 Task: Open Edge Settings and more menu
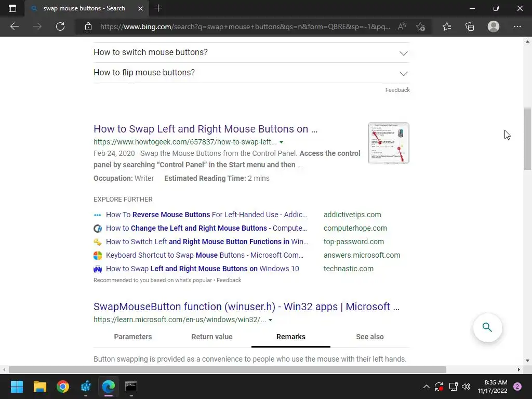coord(517,26)
